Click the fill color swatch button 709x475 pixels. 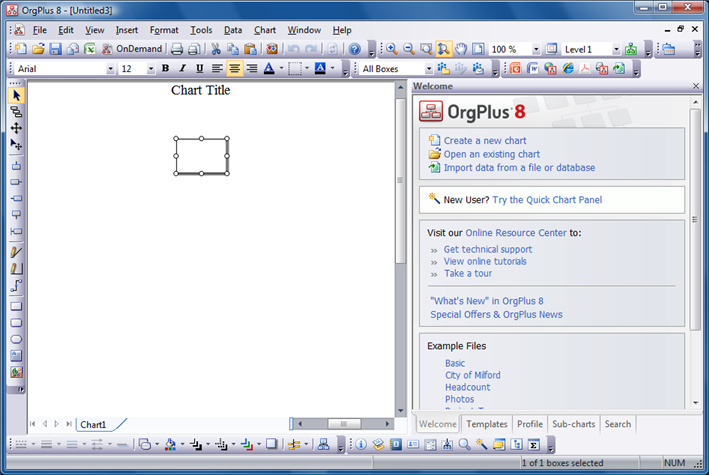point(320,69)
